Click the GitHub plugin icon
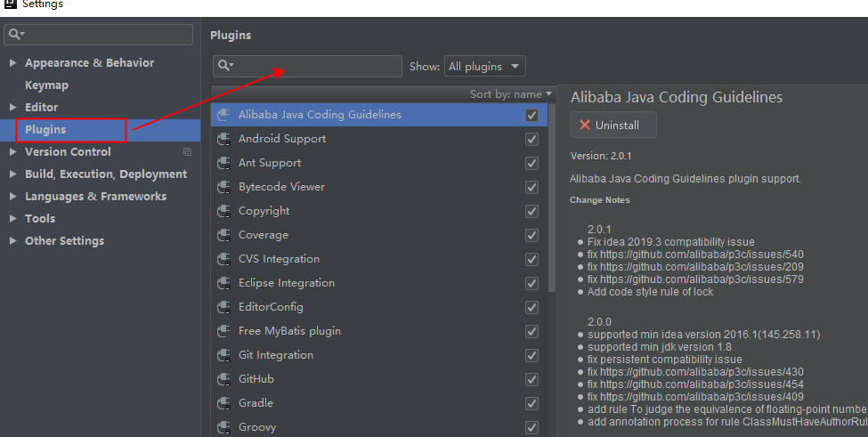Screen dimensions: 868x437 pyautogui.click(x=223, y=379)
